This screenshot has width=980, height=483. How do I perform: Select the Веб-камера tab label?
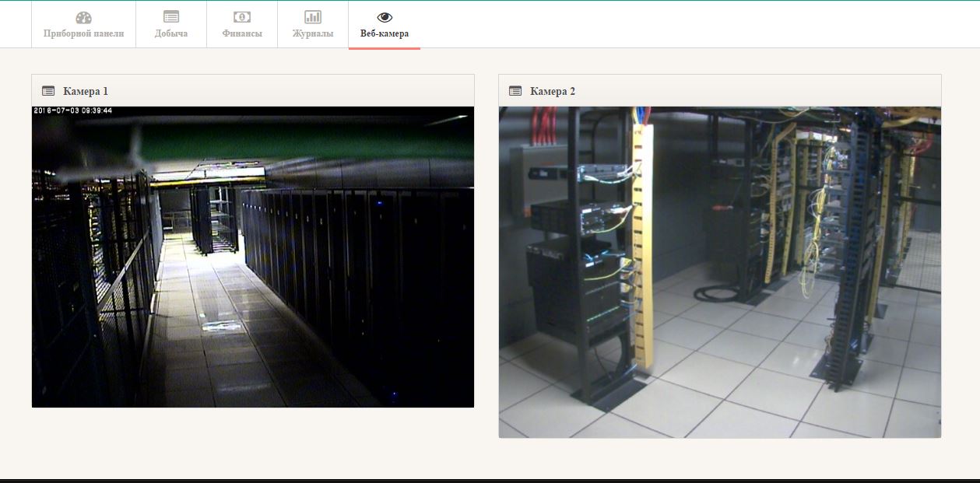(x=385, y=33)
